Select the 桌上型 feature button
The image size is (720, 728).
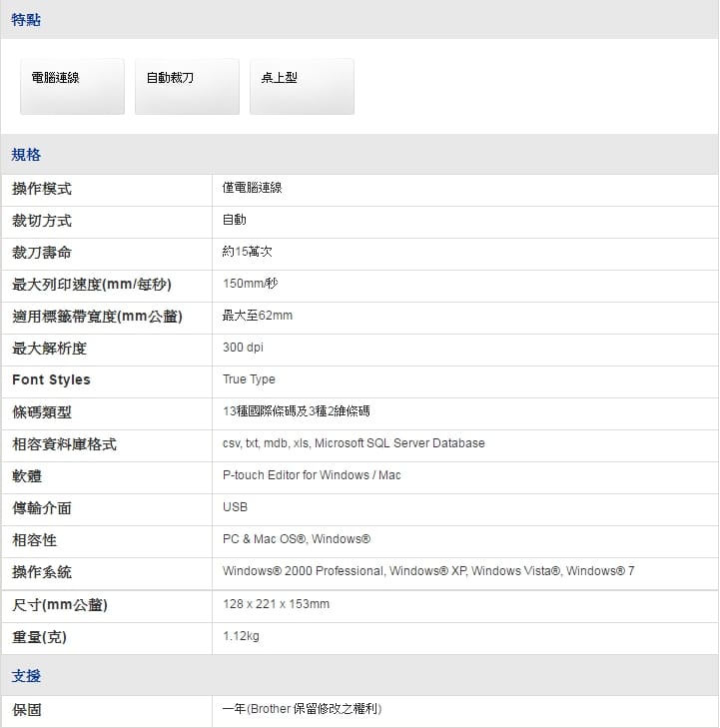302,86
